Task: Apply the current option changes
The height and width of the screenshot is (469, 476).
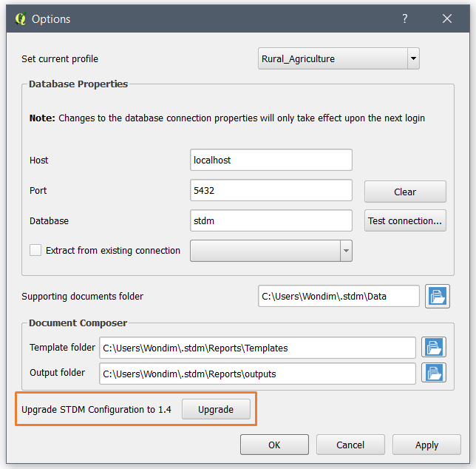Action: click(426, 445)
